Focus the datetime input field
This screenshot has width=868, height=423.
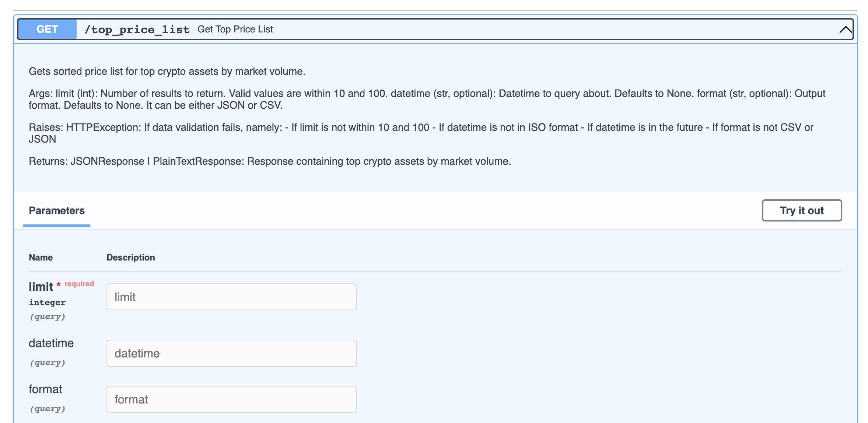click(x=231, y=353)
